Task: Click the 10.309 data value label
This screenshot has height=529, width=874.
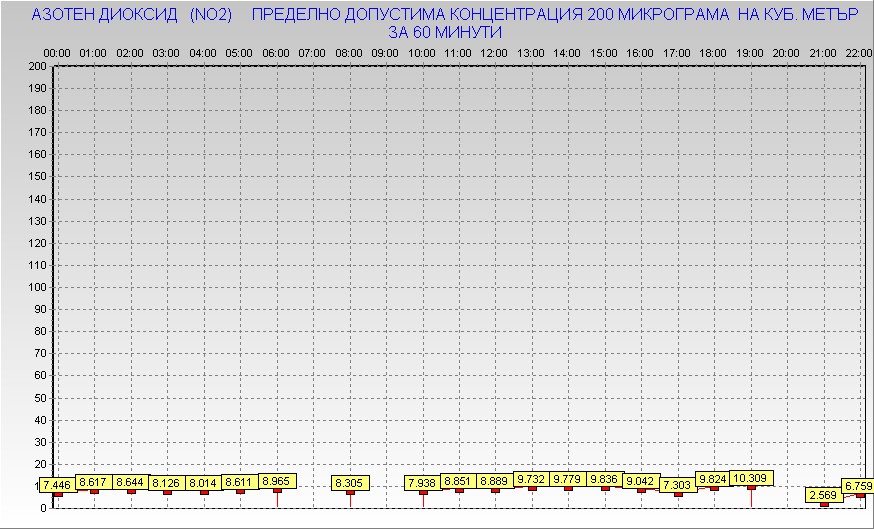Action: click(751, 478)
